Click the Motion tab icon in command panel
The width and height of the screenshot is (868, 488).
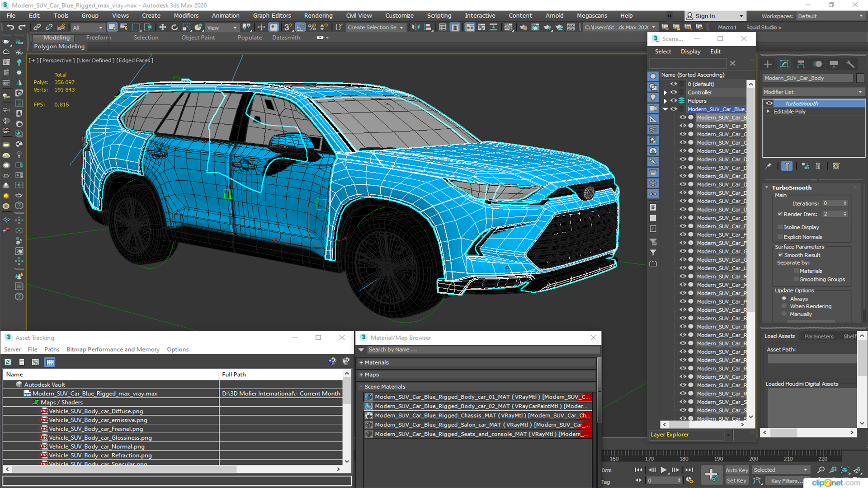pyautogui.click(x=817, y=64)
